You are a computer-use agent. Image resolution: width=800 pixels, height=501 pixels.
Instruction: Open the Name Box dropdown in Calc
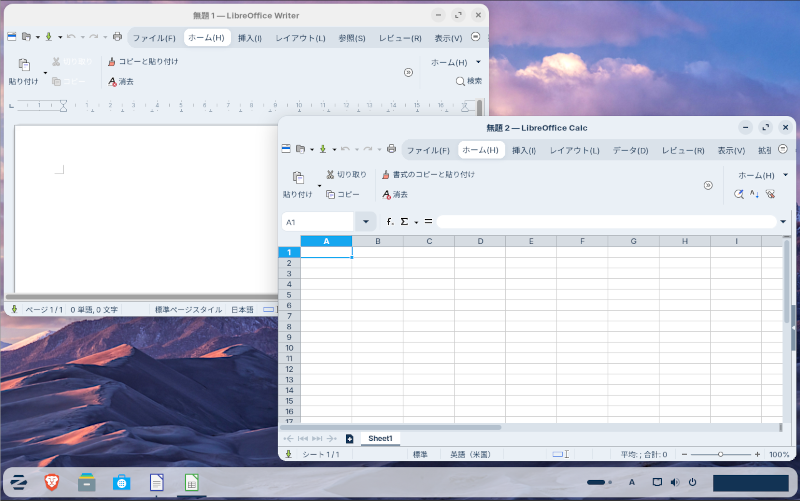tap(366, 221)
